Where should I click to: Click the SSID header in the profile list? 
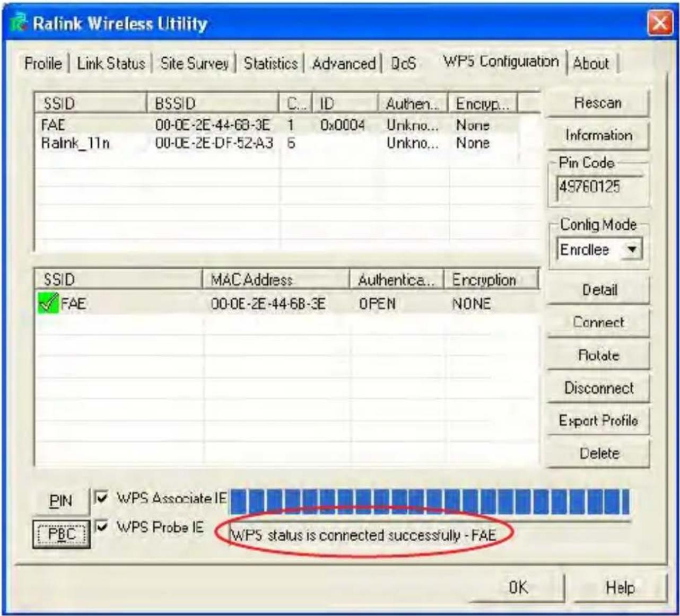(x=119, y=279)
